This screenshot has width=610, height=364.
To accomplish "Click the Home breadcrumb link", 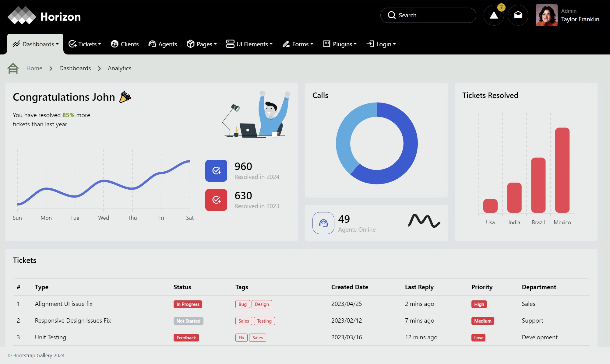I will click(x=34, y=68).
